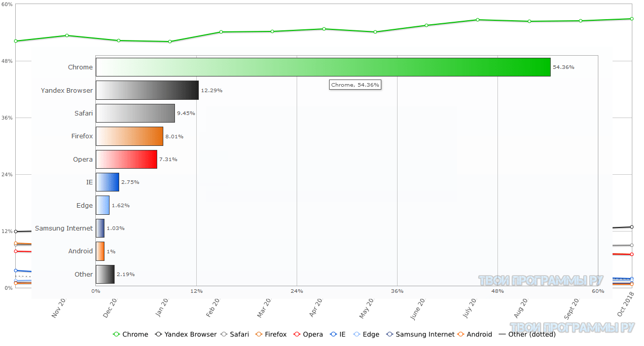Click the 1.03% value label
The width and height of the screenshot is (644, 346).
[116, 228]
